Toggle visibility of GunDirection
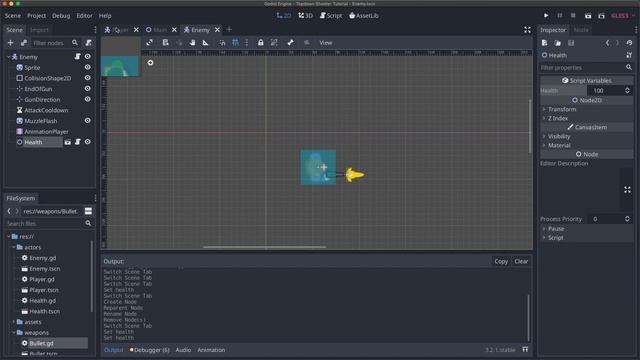 pos(87,99)
